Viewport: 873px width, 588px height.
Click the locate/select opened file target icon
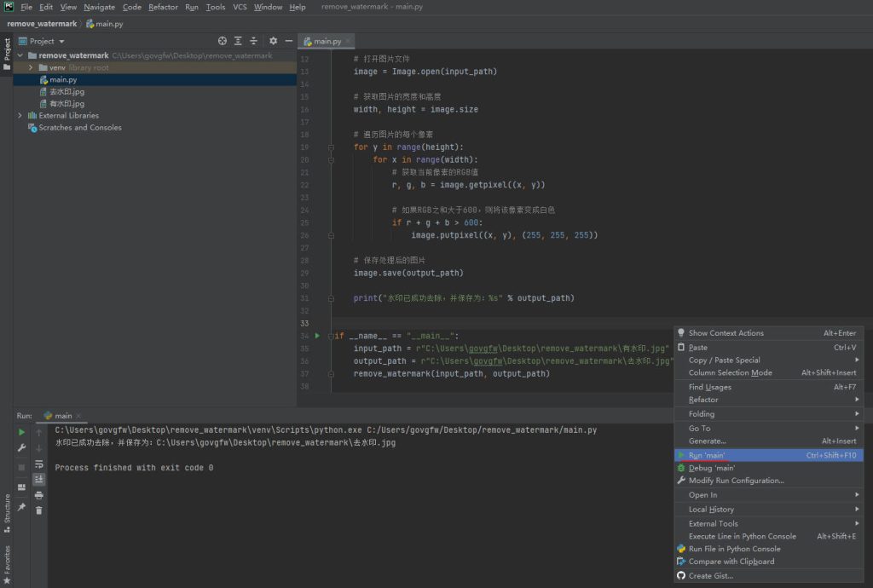pyautogui.click(x=223, y=41)
